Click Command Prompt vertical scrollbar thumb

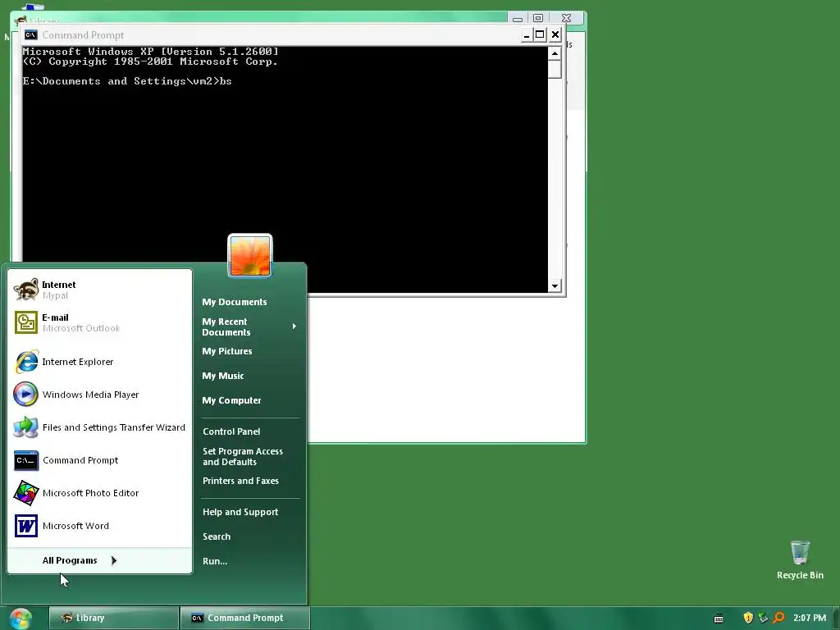(x=555, y=69)
